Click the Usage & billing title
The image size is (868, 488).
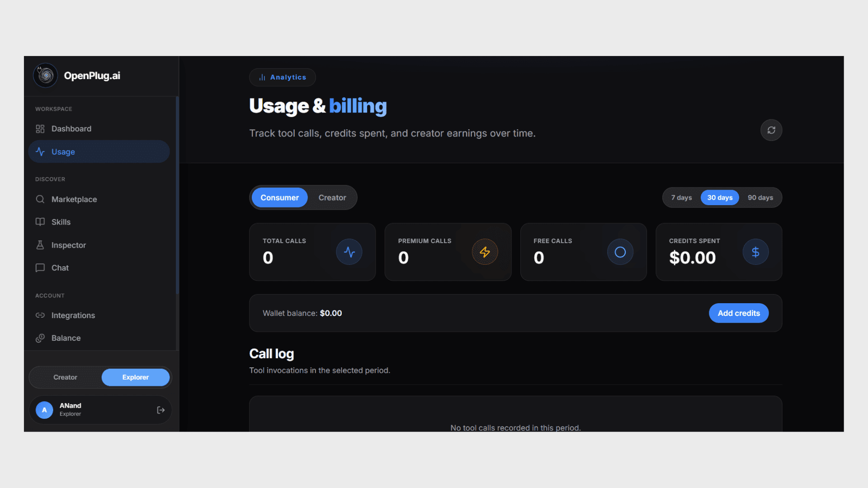coord(318,106)
